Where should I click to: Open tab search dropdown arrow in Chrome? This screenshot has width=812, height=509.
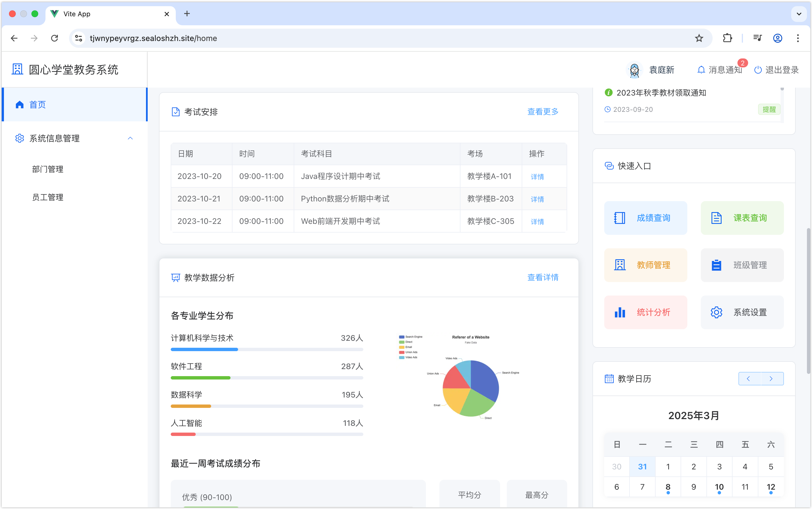(799, 14)
